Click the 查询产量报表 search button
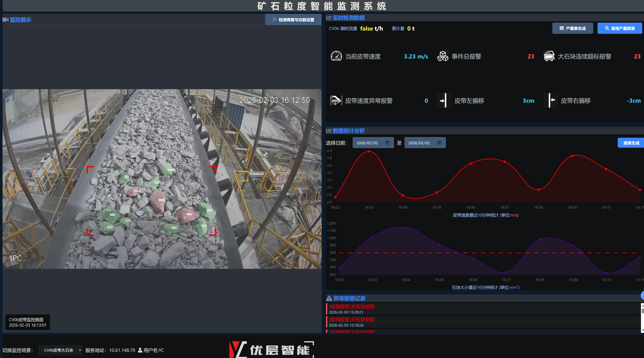This screenshot has width=644, height=358. [x=620, y=28]
